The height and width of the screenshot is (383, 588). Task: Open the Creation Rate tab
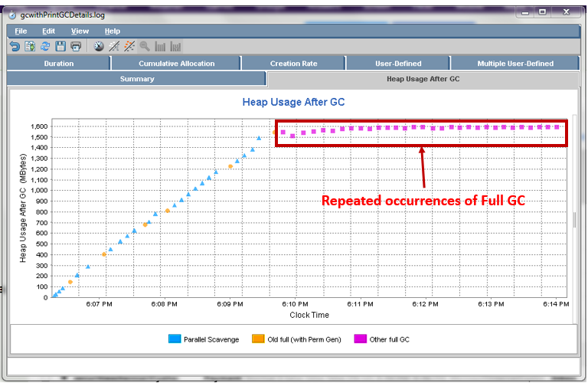(x=293, y=64)
